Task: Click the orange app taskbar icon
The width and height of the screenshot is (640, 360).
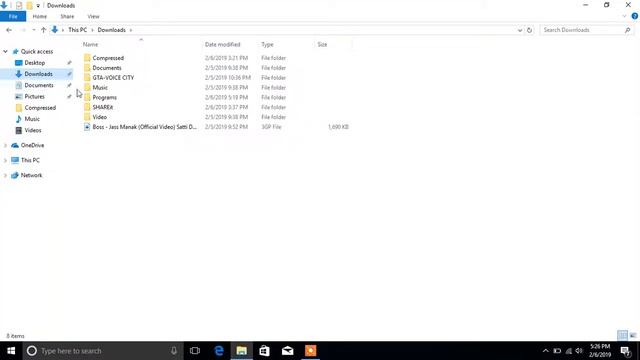Action: point(310,351)
